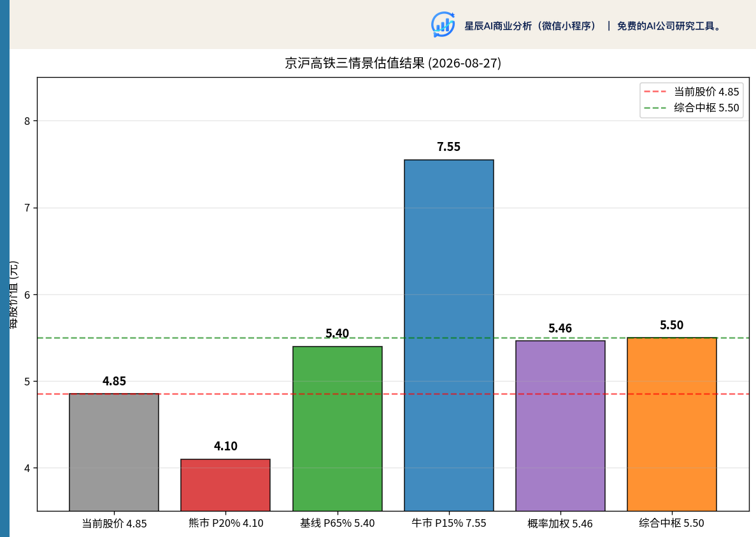Click the 当前股价 4.85 legend entry
756x537 pixels.
point(692,92)
